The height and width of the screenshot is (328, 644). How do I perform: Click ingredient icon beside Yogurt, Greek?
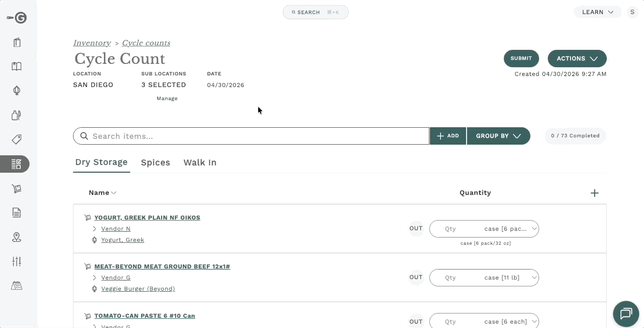(95, 240)
